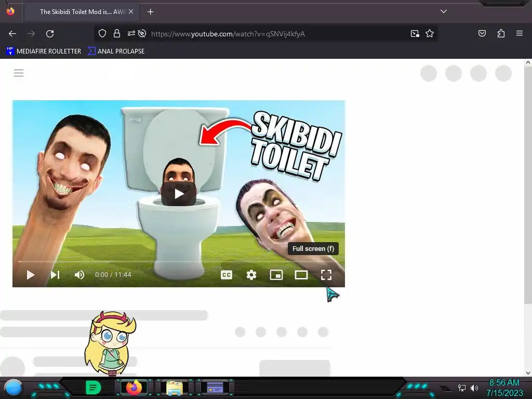532x399 pixels.
Task: Go forward one page
Action: pos(31,34)
